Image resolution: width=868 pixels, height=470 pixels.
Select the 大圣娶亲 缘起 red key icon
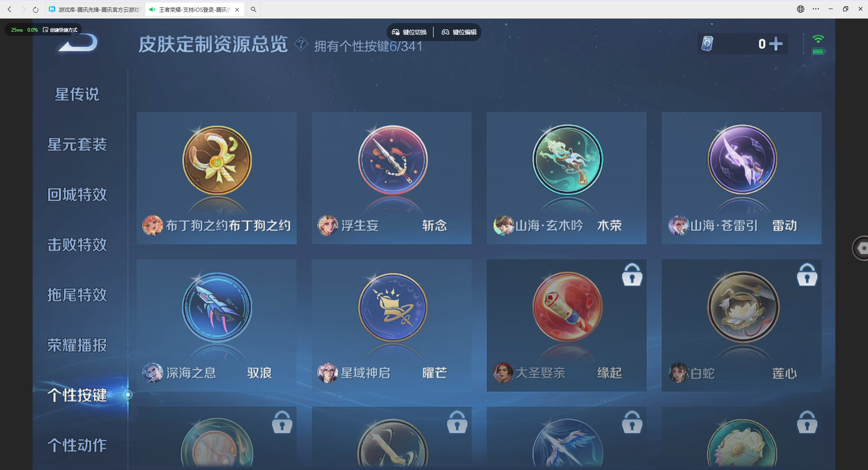tap(567, 308)
